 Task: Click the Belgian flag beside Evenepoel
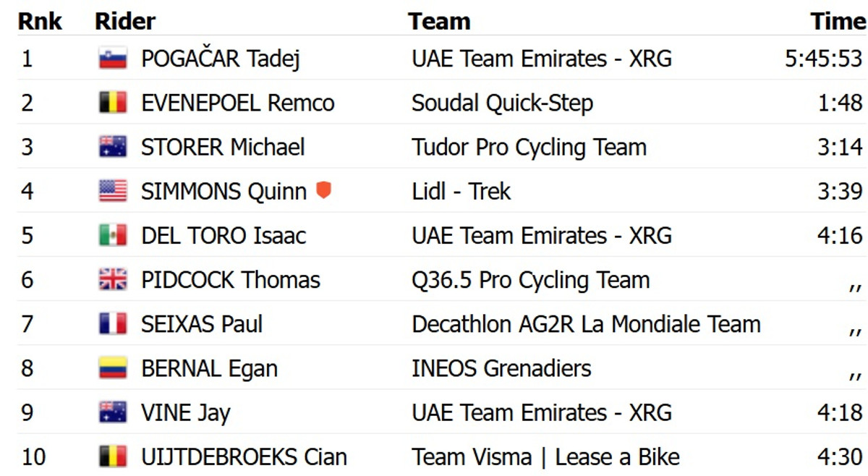pyautogui.click(x=113, y=103)
